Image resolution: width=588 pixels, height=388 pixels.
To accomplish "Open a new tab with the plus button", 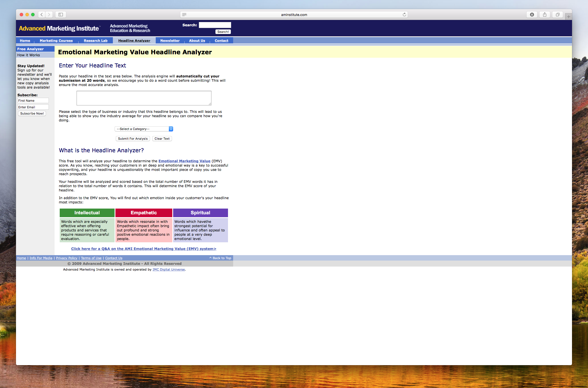I will 569,17.
